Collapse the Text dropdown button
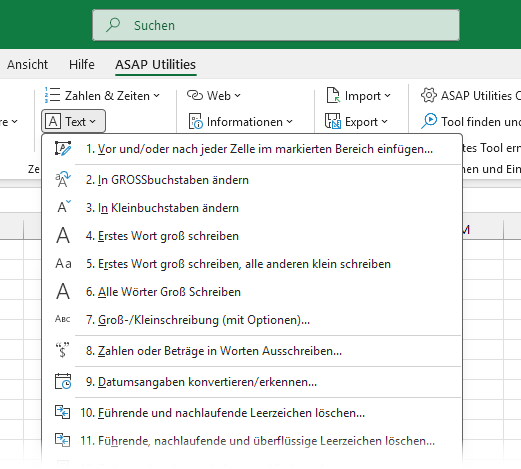This screenshot has height=469, width=521. 73,122
